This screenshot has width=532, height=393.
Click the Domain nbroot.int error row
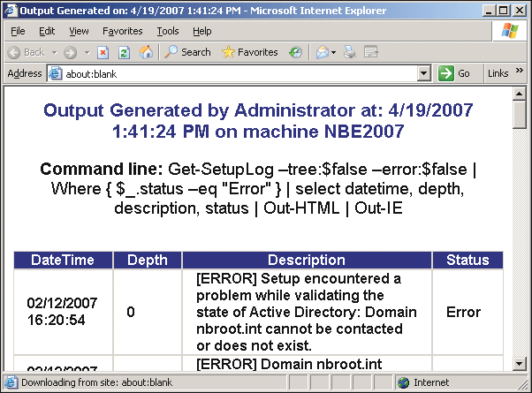pos(258,364)
